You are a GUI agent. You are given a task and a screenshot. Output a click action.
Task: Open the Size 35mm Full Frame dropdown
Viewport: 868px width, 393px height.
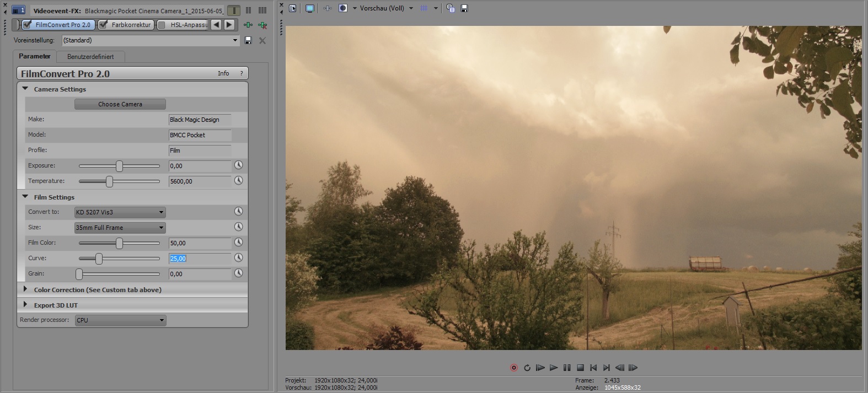coord(120,228)
